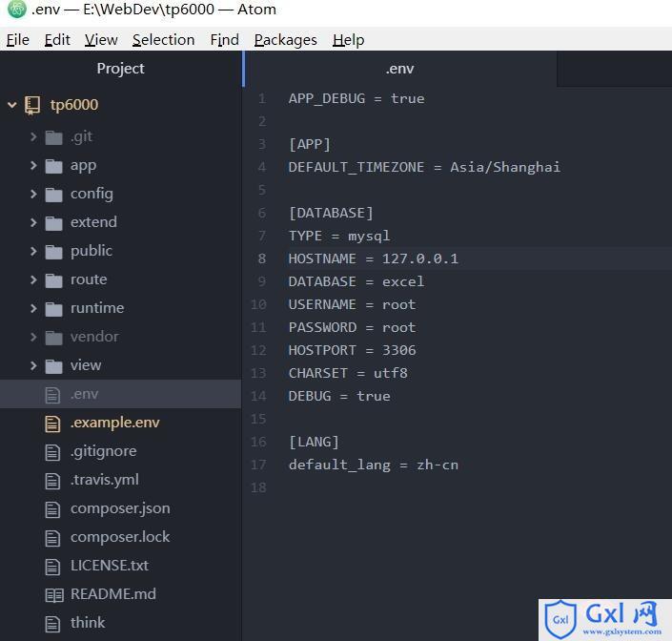Open the Find menu
This screenshot has width=672, height=641.
point(225,39)
